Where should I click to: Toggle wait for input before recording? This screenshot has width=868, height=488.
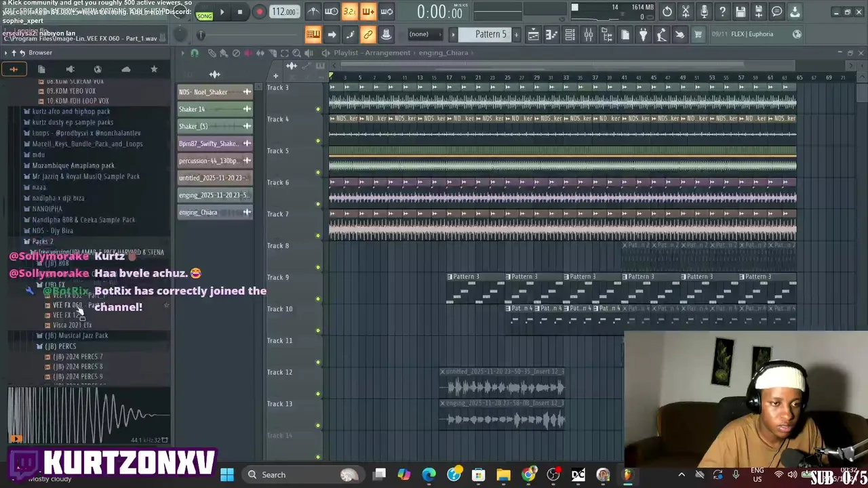pyautogui.click(x=332, y=12)
